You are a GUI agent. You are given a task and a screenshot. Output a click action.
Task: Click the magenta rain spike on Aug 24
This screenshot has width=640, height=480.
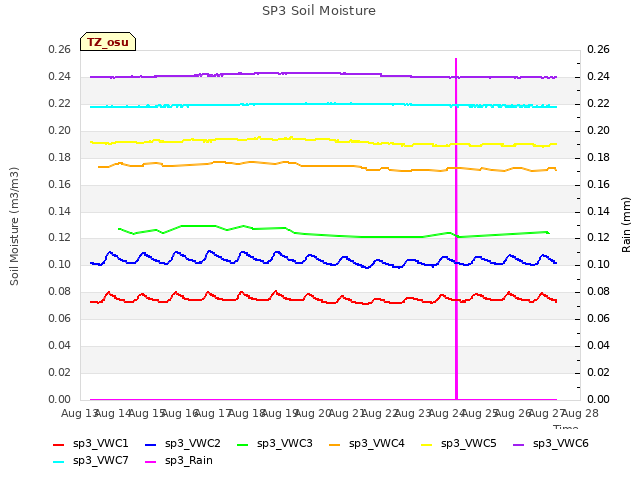pos(456,229)
